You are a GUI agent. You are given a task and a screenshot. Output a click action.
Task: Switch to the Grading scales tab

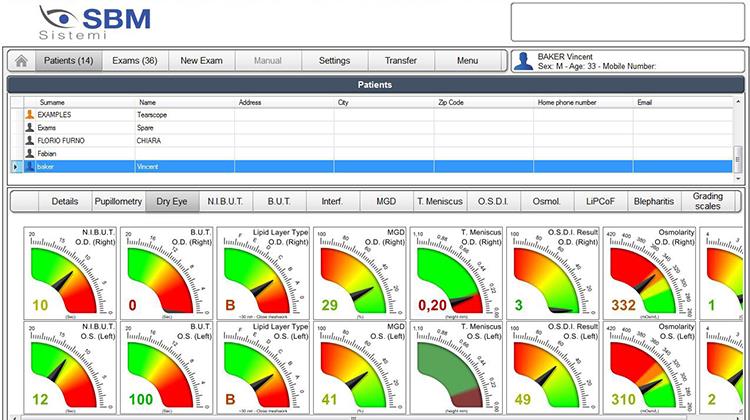[707, 201]
